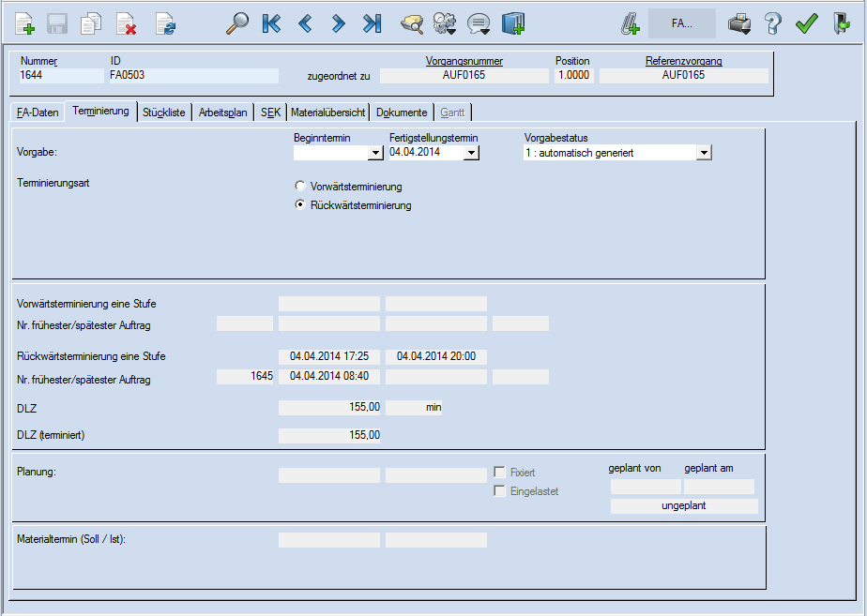Open the Vorgabestatus dropdown list

click(x=704, y=153)
